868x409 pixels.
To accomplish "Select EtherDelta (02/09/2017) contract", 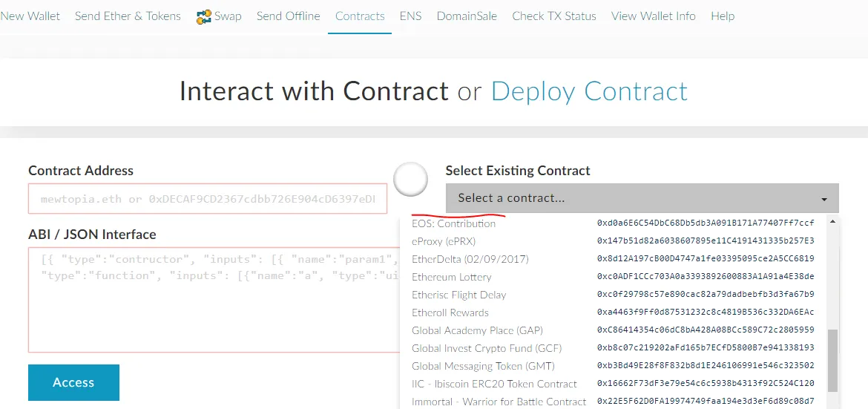I will point(470,259).
